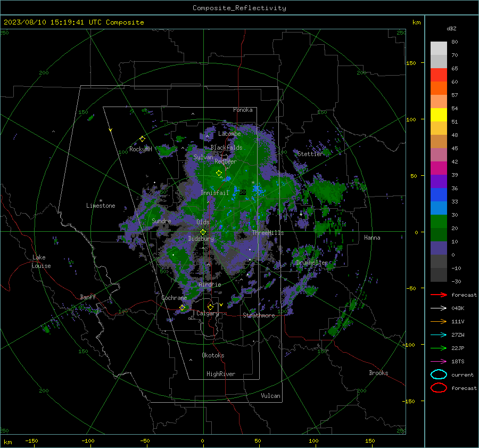This screenshot has height=448, width=479.
Task: Click the Brooks town label
Action: (378, 373)
